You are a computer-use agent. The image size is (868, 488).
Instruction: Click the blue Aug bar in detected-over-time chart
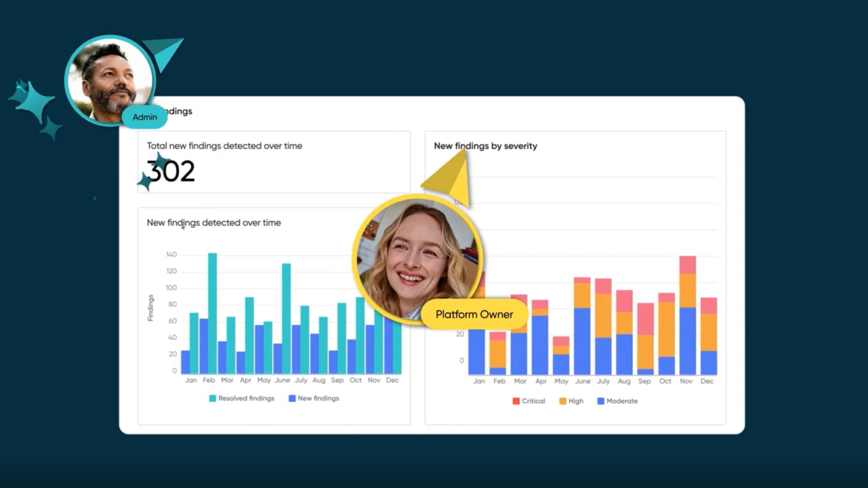(315, 354)
